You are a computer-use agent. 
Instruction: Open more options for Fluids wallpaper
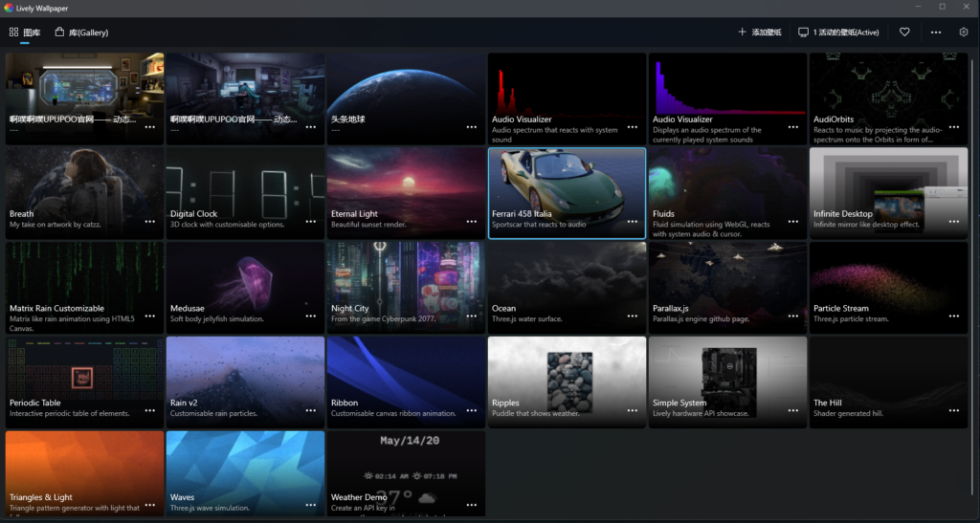point(793,222)
